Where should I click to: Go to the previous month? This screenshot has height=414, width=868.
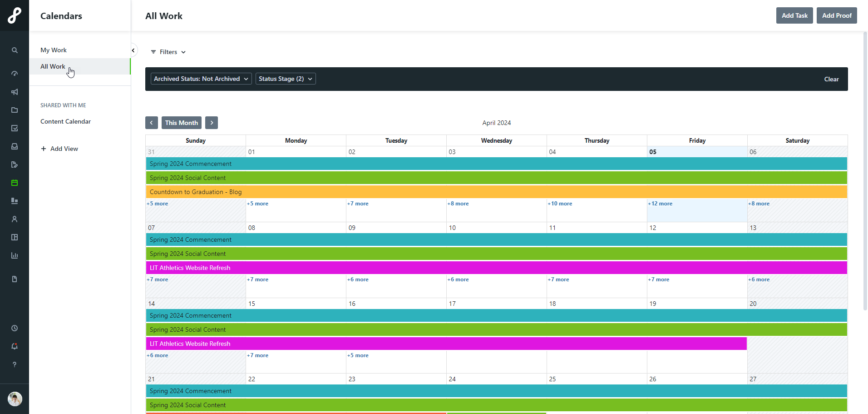click(x=152, y=123)
